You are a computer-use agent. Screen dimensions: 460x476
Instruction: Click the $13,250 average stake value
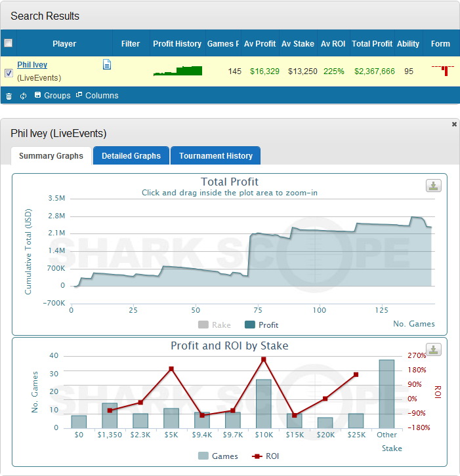point(303,71)
